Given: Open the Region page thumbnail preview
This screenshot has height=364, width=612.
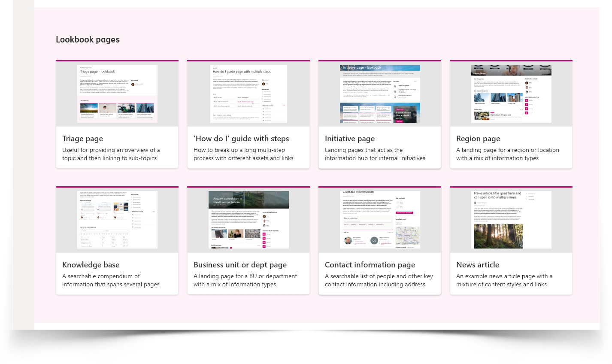Looking at the screenshot, I should click(x=511, y=94).
